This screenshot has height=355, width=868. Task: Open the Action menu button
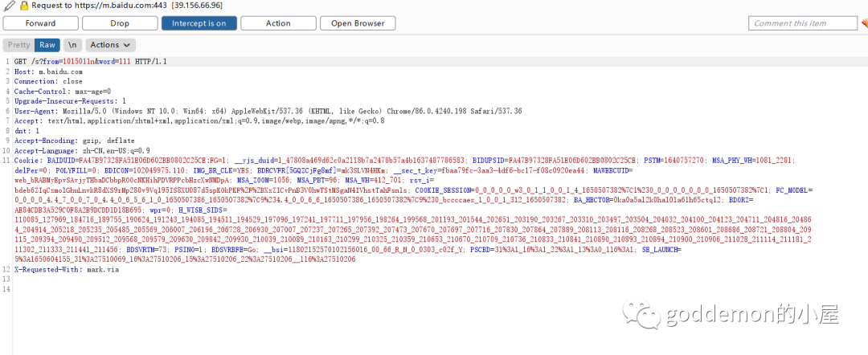tap(278, 23)
